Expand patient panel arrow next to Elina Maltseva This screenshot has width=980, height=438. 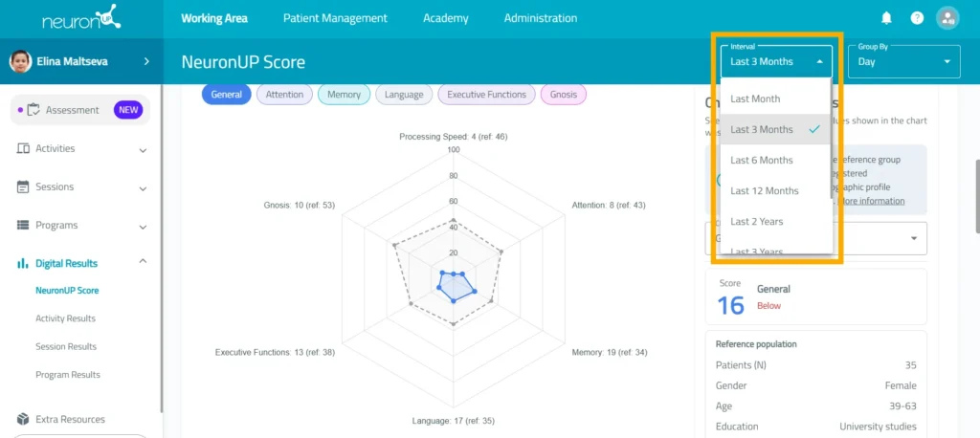point(146,61)
